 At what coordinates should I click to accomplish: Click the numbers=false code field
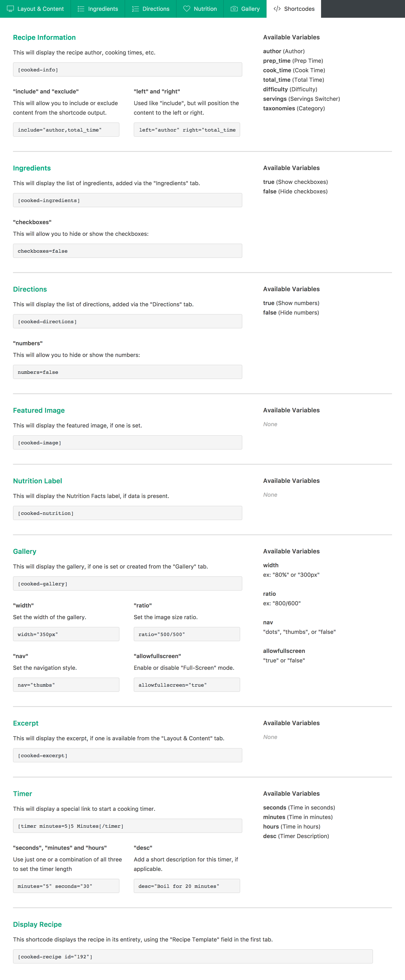pyautogui.click(x=127, y=372)
